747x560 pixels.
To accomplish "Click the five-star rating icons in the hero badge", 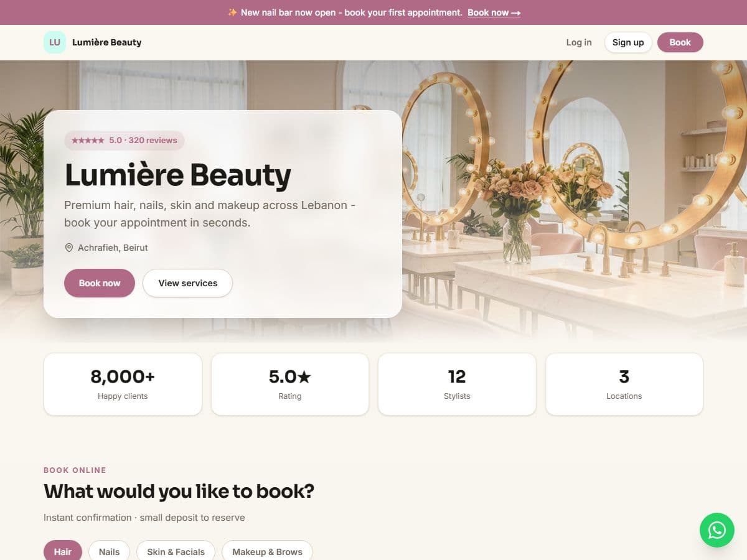I will 88,141.
